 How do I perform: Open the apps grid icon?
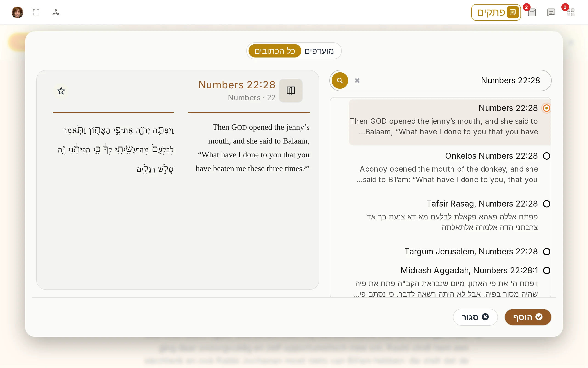click(x=570, y=12)
